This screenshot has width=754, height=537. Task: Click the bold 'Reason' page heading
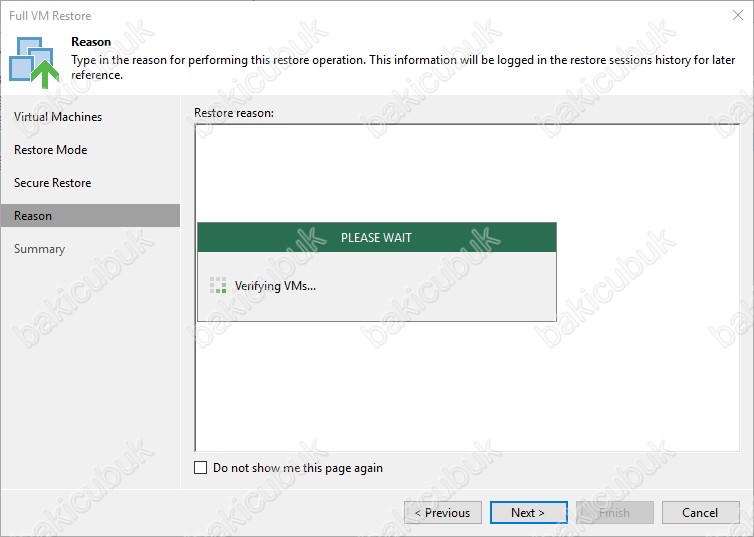pos(91,42)
